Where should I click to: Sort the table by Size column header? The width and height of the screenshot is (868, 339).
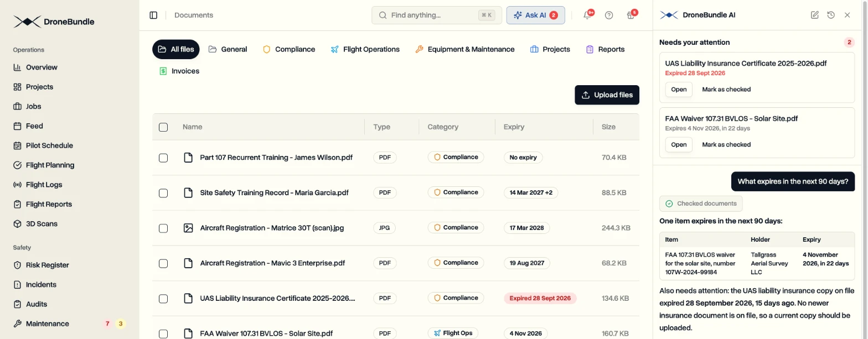(608, 127)
